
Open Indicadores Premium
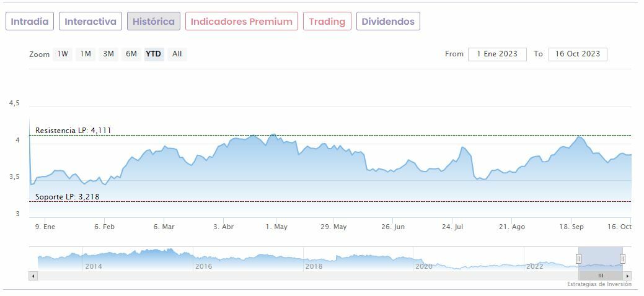pos(241,22)
